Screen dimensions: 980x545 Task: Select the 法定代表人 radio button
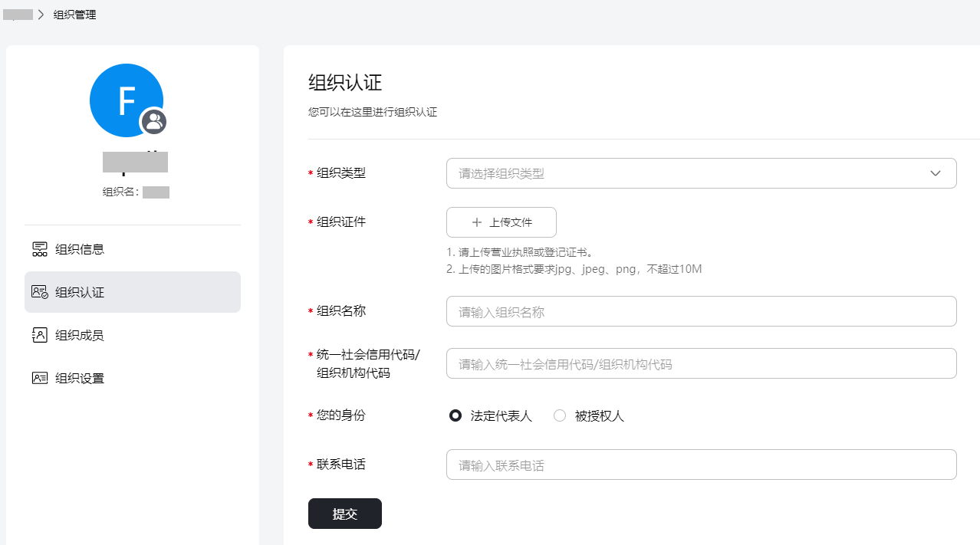point(455,415)
